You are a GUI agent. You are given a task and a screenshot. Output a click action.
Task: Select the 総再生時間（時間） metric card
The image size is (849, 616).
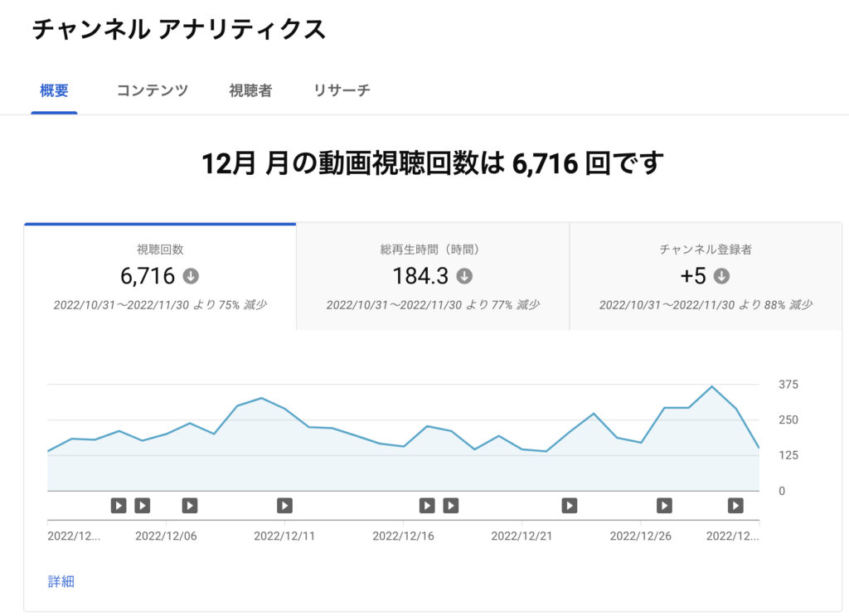point(432,277)
